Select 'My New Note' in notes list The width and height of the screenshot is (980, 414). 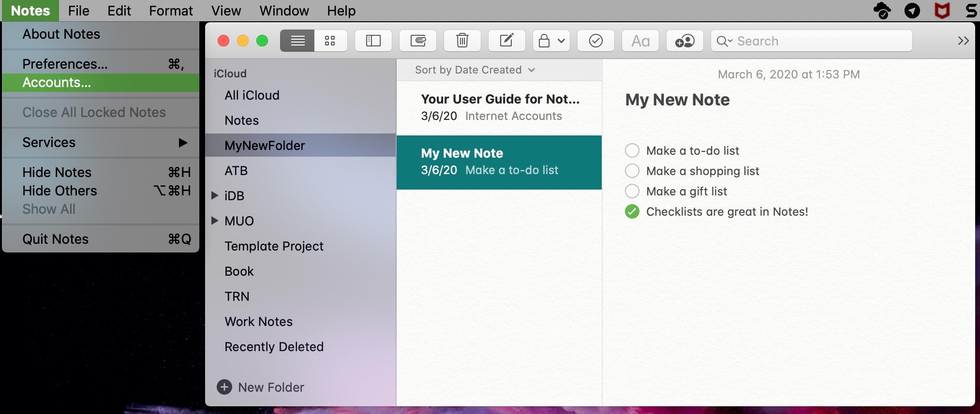[x=499, y=162]
